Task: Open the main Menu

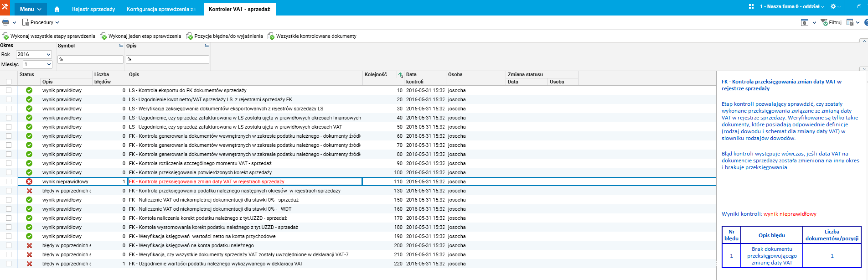Action: coord(30,9)
